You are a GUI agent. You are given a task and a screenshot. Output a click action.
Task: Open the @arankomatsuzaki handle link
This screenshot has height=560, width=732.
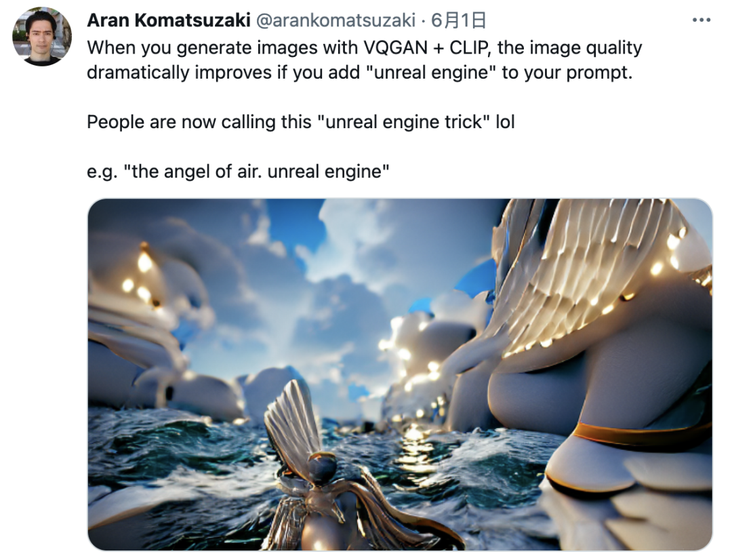pos(335,20)
